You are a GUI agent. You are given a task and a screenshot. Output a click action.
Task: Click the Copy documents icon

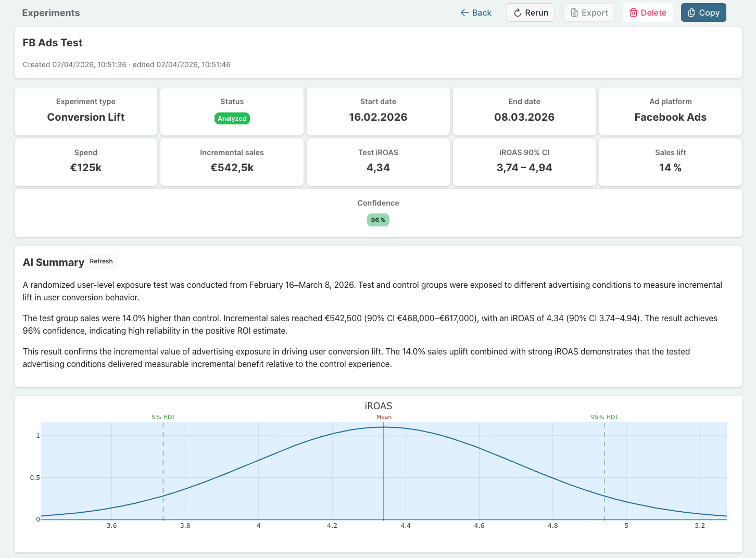(x=691, y=13)
